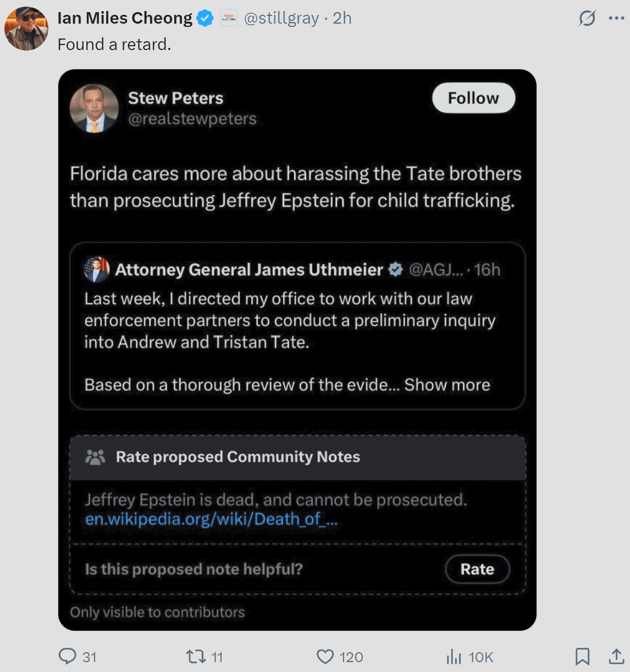This screenshot has height=672, width=630.
Task: Open the Ian Miles Cheong display name
Action: tap(125, 18)
